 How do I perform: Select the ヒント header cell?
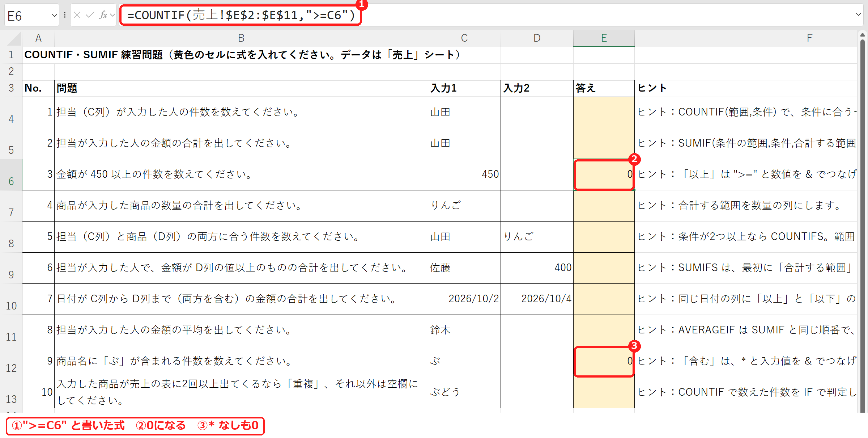pos(746,88)
